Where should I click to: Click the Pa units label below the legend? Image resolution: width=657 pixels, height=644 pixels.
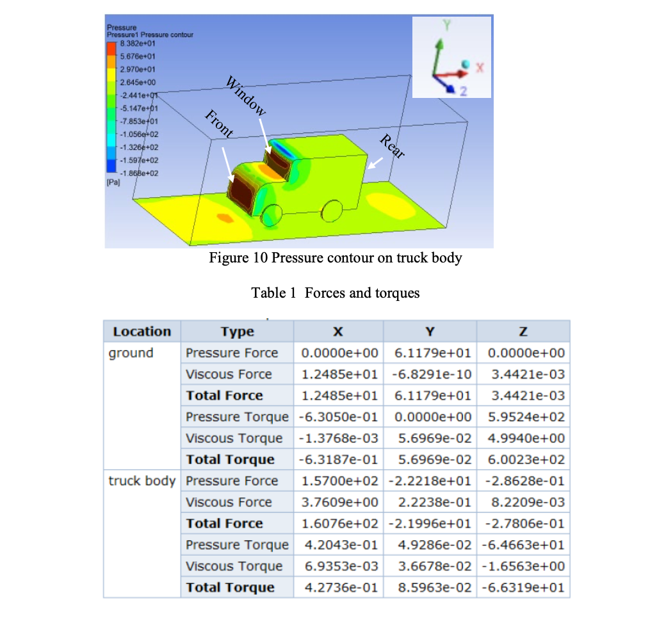pos(114,181)
